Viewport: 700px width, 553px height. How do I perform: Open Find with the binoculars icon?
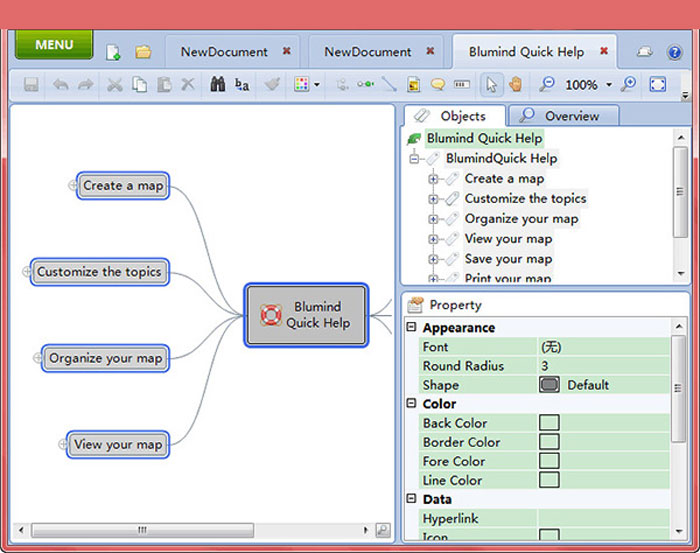tap(217, 84)
